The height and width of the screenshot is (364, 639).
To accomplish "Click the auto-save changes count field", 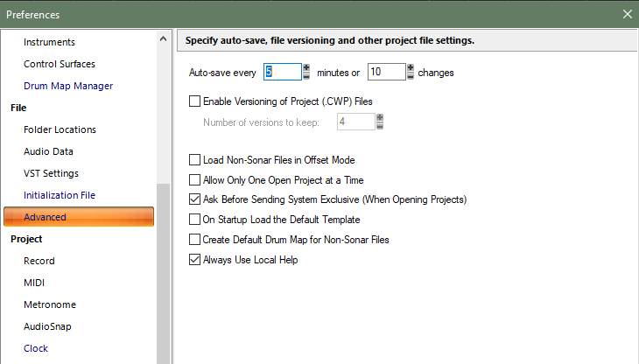I will 385,72.
